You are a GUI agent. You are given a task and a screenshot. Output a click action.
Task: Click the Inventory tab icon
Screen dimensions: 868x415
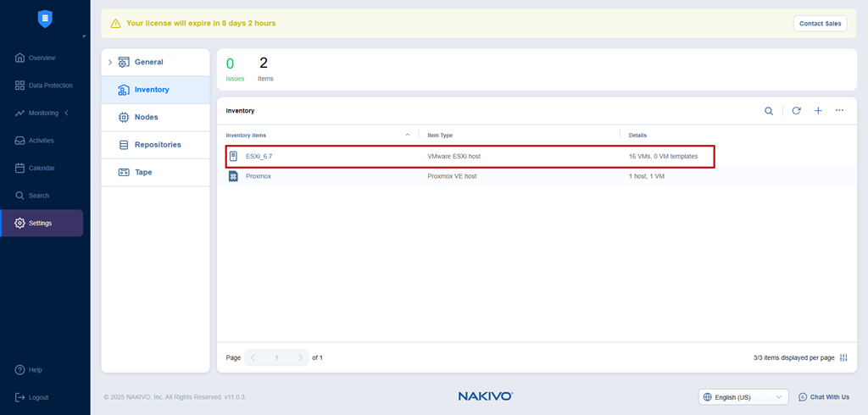click(x=124, y=90)
